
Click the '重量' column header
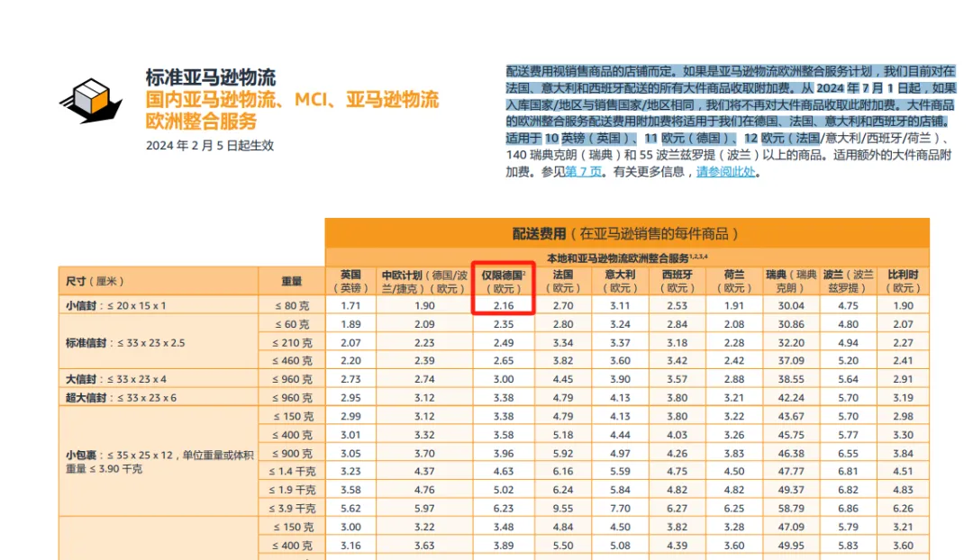(292, 281)
